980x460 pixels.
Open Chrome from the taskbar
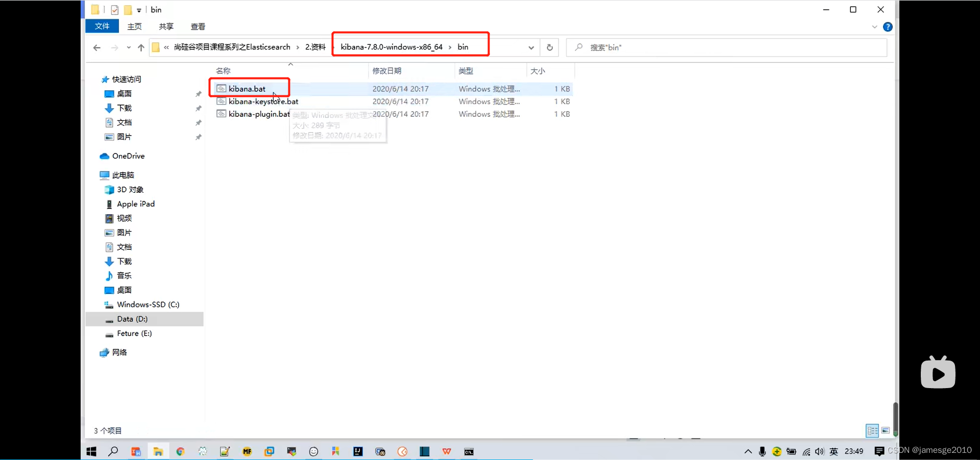[x=180, y=452]
